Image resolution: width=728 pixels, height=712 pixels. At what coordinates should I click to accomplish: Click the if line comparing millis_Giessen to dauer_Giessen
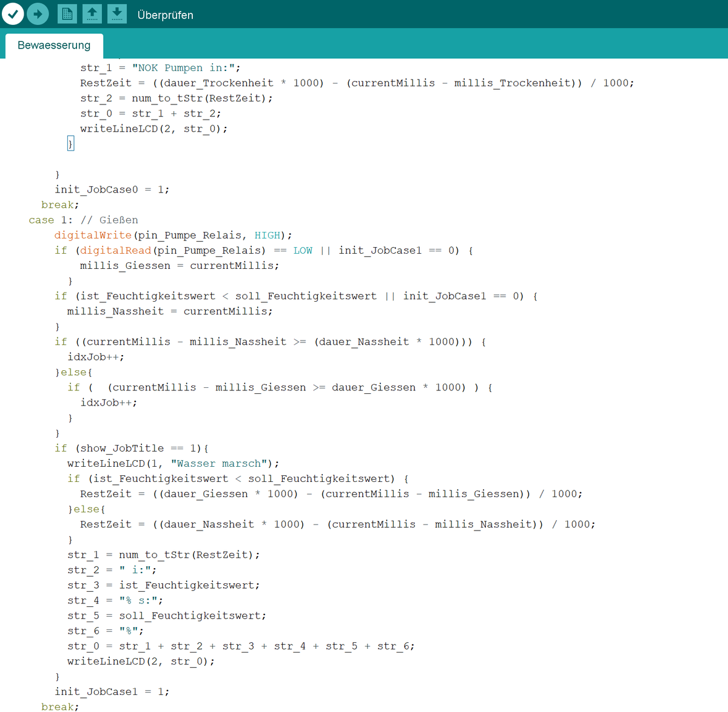(x=280, y=387)
